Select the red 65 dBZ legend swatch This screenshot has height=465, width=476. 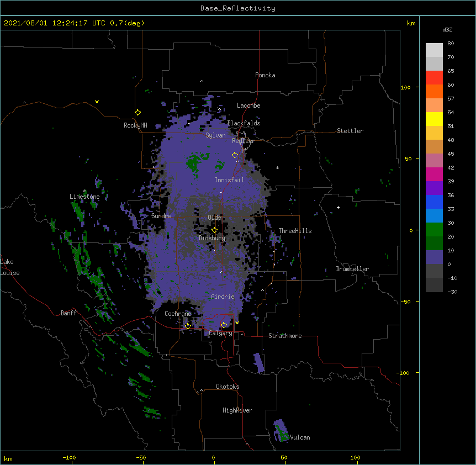point(434,77)
